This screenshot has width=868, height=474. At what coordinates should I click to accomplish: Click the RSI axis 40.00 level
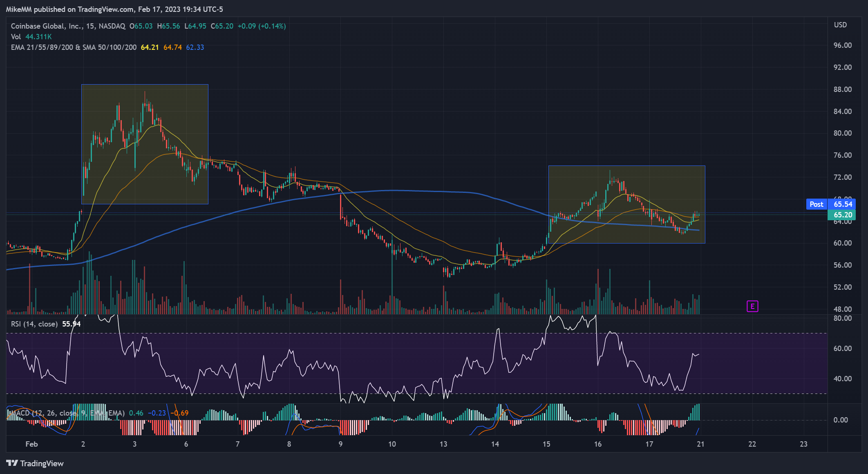click(x=843, y=379)
